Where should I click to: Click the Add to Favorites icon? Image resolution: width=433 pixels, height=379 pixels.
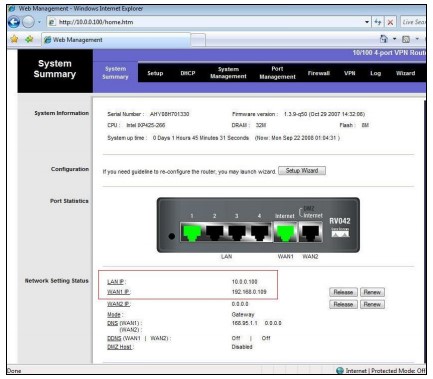tap(29, 39)
